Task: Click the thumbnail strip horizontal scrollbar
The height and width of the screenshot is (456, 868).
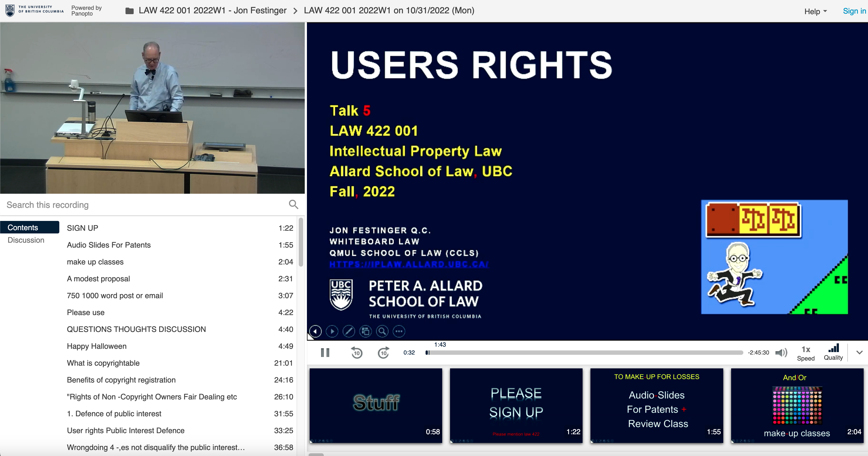Action: (316, 454)
